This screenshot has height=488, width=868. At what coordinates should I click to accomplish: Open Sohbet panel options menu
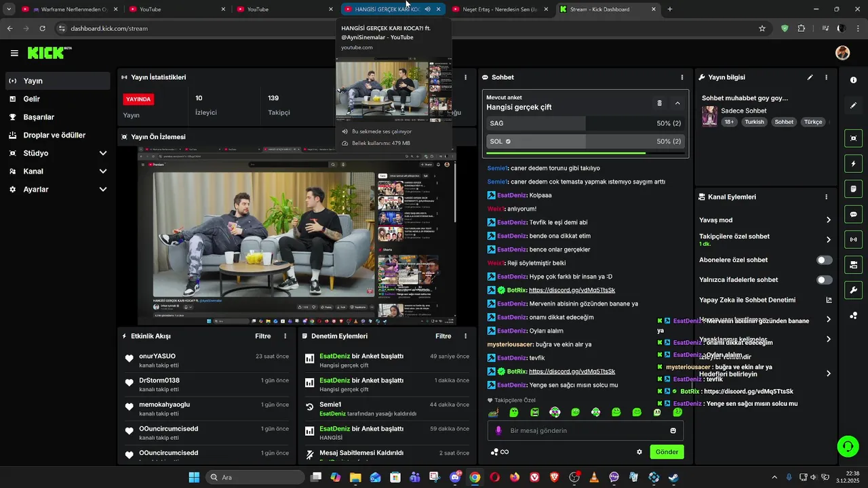[682, 77]
